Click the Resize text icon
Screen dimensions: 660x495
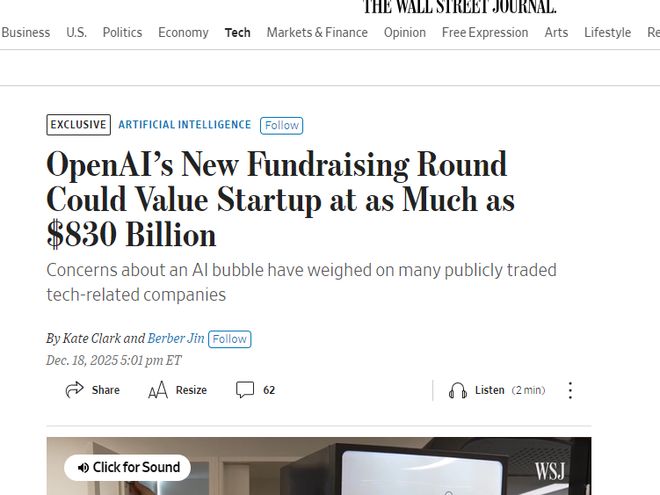(157, 390)
